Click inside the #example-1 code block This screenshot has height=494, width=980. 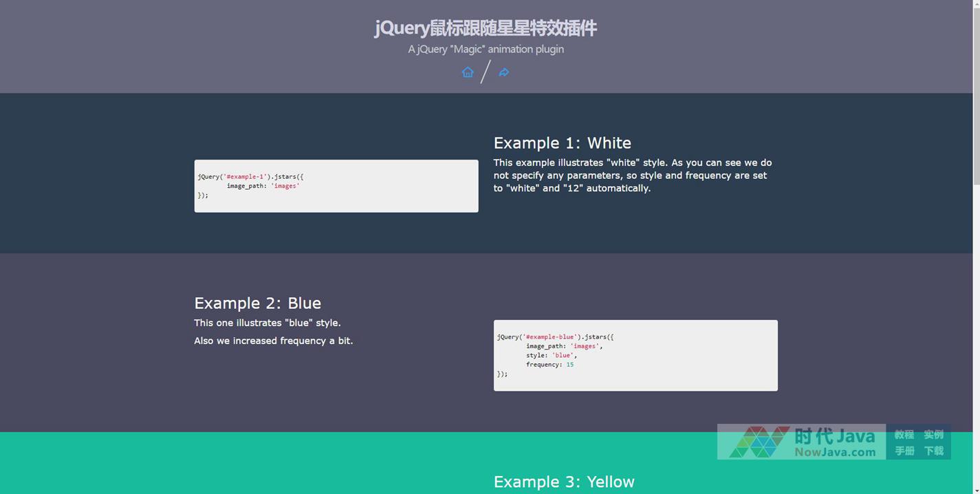[336, 186]
